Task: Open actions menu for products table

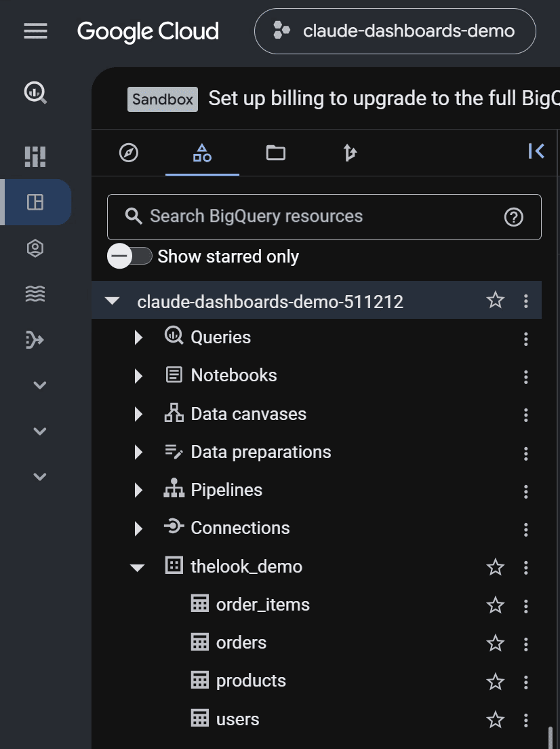Action: (x=525, y=682)
